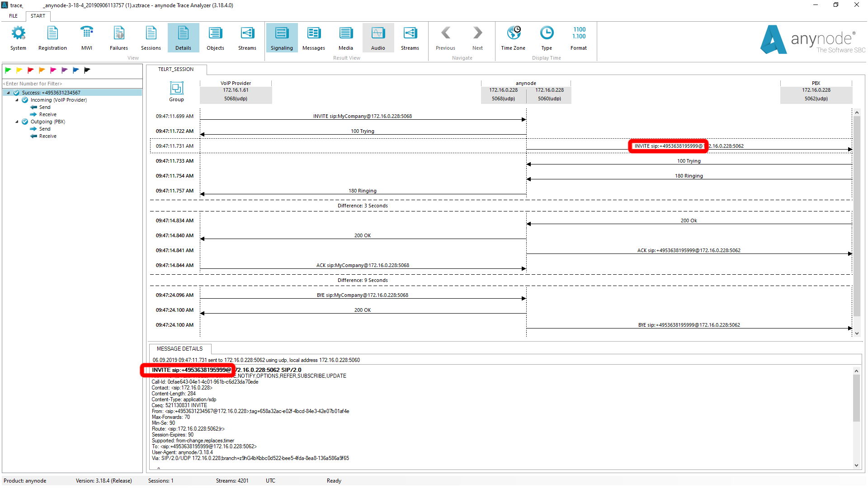868x488 pixels.
Task: Open the Registration view
Action: [52, 38]
